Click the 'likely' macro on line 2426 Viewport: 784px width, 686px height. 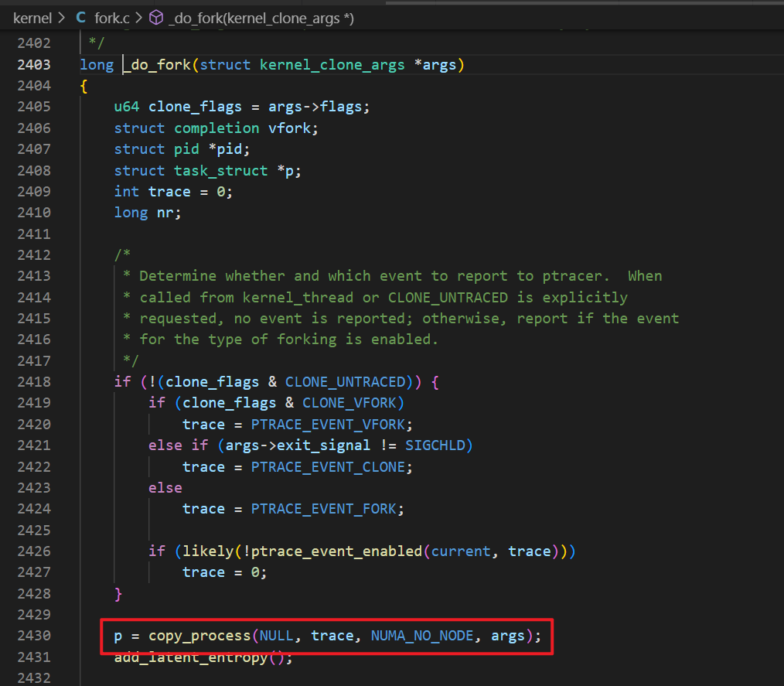pyautogui.click(x=208, y=551)
